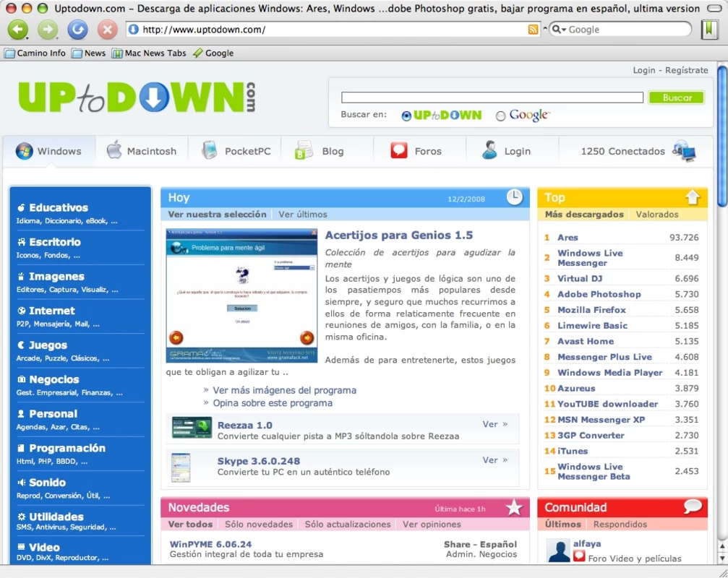Open the bookmarks icon beside the search field
The width and height of the screenshot is (728, 578).
pyautogui.click(x=709, y=30)
